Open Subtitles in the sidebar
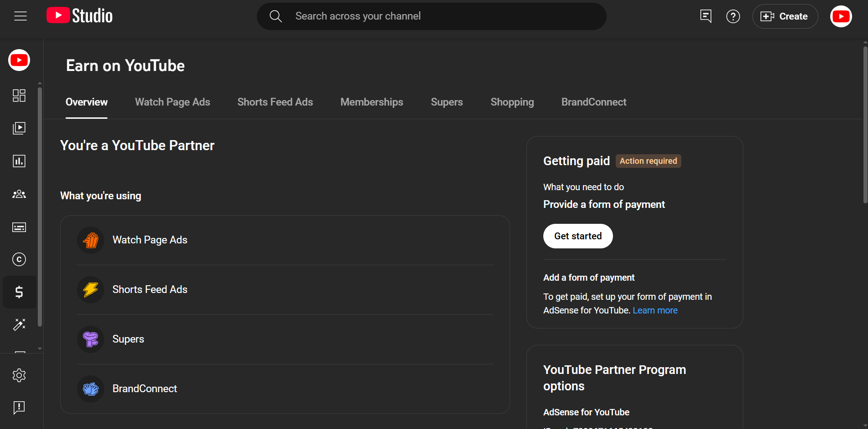This screenshot has height=429, width=868. point(19,227)
